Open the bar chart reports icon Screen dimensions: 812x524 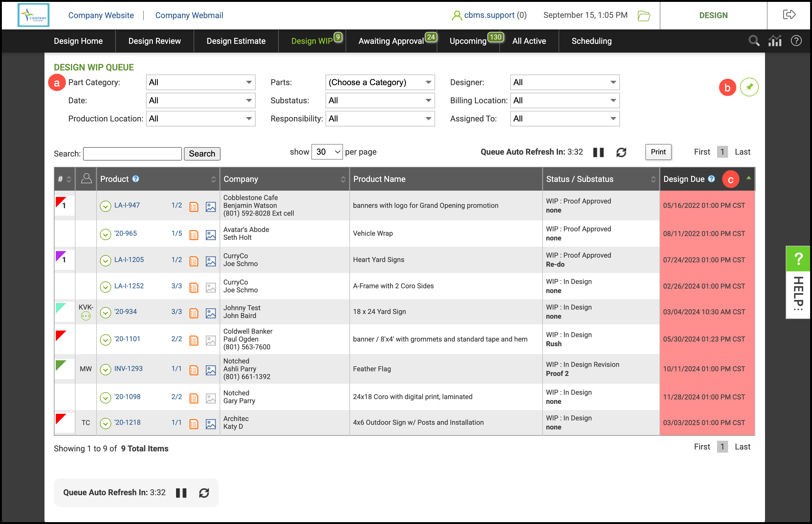pyautogui.click(x=775, y=41)
